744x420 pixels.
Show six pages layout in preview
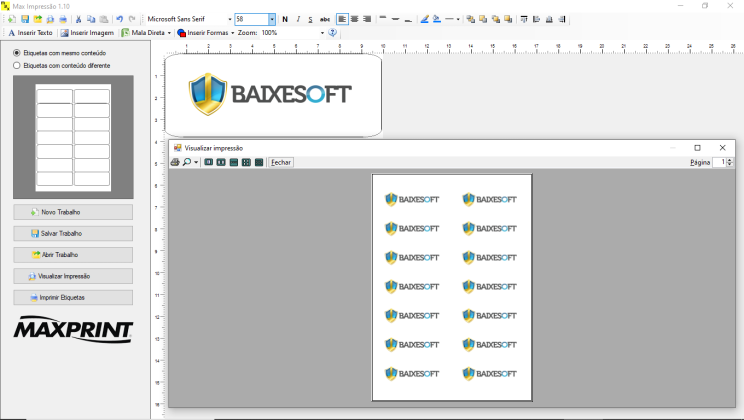[x=259, y=162]
